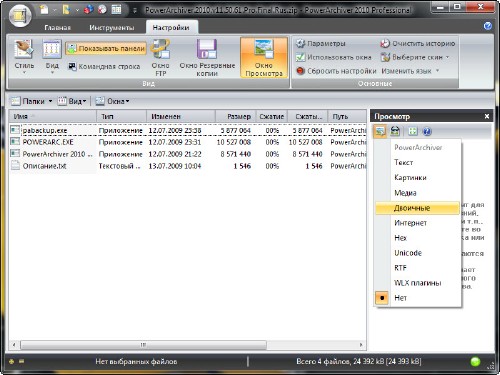Click the print icon in Просмотр panel
This screenshot has width=500, height=375.
(395, 131)
